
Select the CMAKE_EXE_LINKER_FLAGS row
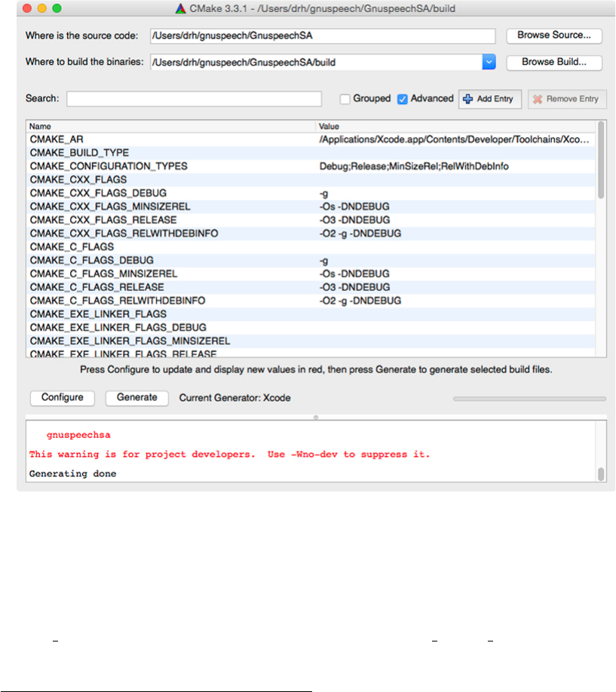point(311,314)
